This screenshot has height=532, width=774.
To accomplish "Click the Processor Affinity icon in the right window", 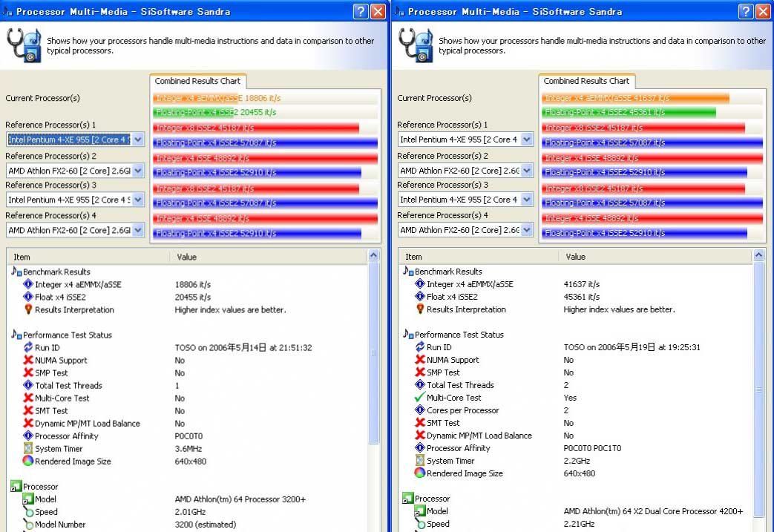I will [x=419, y=448].
